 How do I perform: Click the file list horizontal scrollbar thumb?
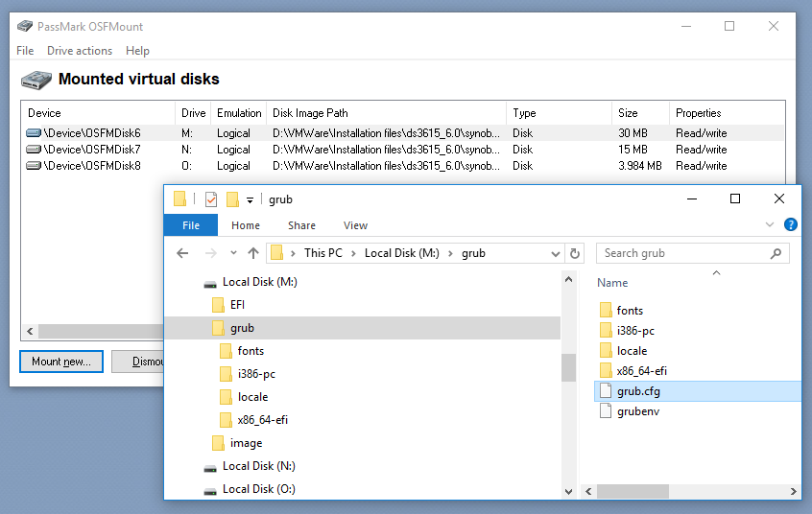[x=633, y=491]
